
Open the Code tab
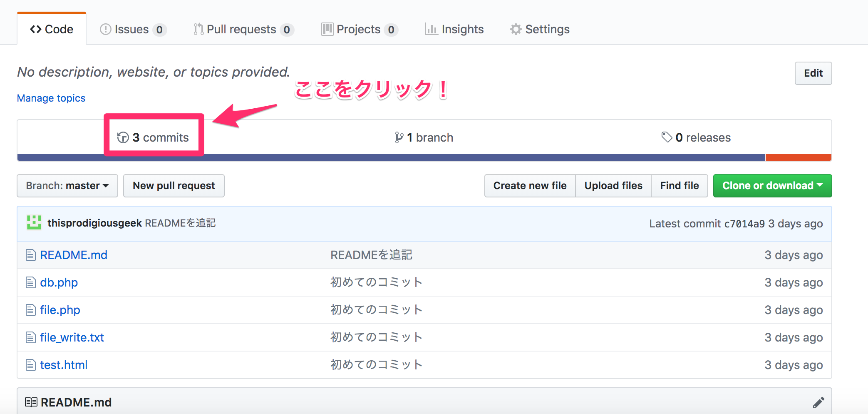click(52, 29)
